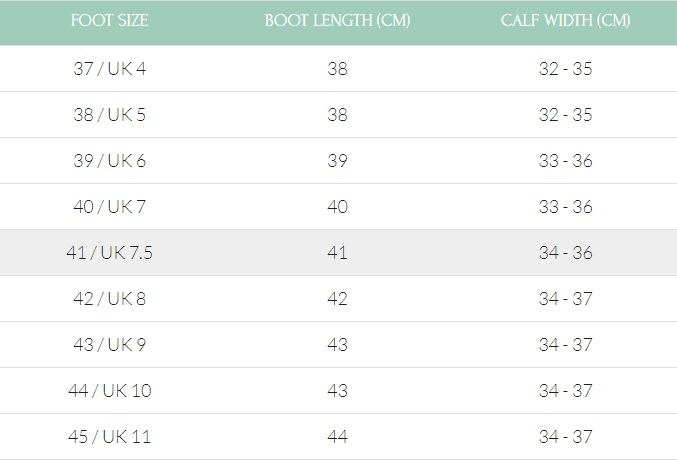Click boot length 42 in UK 8 row
This screenshot has width=677, height=461.
tap(337, 299)
